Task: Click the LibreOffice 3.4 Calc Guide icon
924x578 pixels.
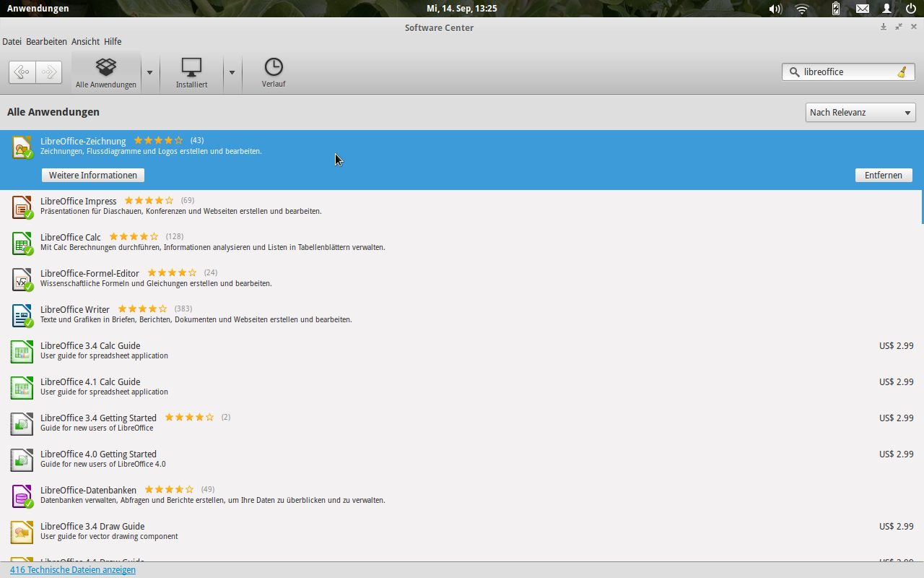Action: point(22,352)
